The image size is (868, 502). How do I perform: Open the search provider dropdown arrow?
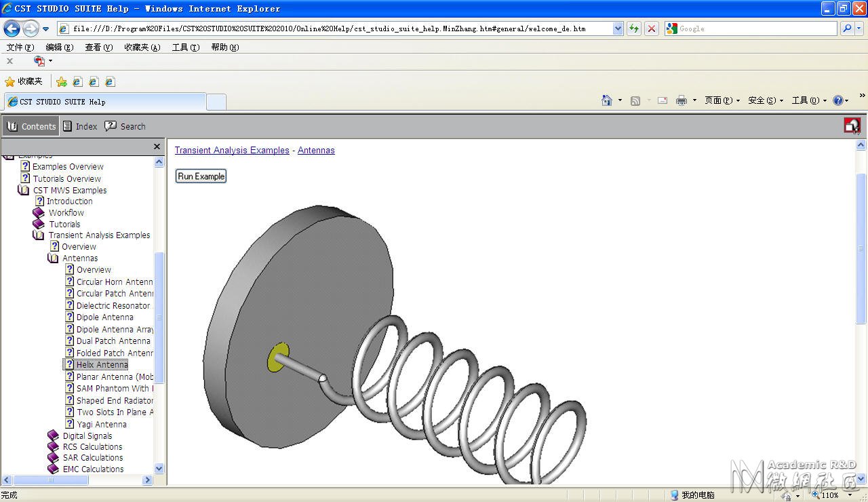(859, 28)
